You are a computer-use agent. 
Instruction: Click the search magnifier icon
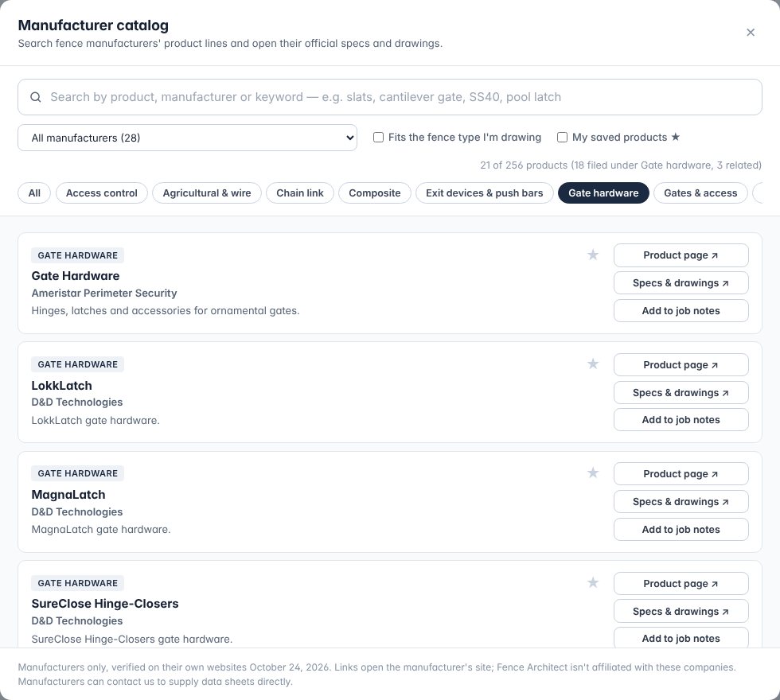point(35,97)
